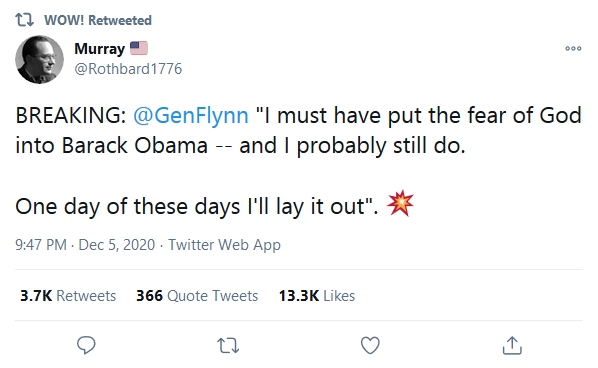
Task: Open the @Rothbard1776 handle
Action: (x=128, y=69)
